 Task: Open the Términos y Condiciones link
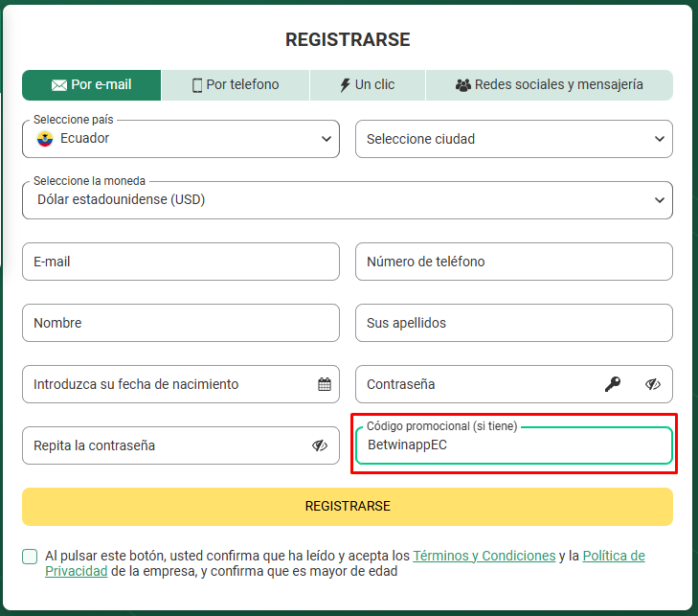(x=484, y=556)
